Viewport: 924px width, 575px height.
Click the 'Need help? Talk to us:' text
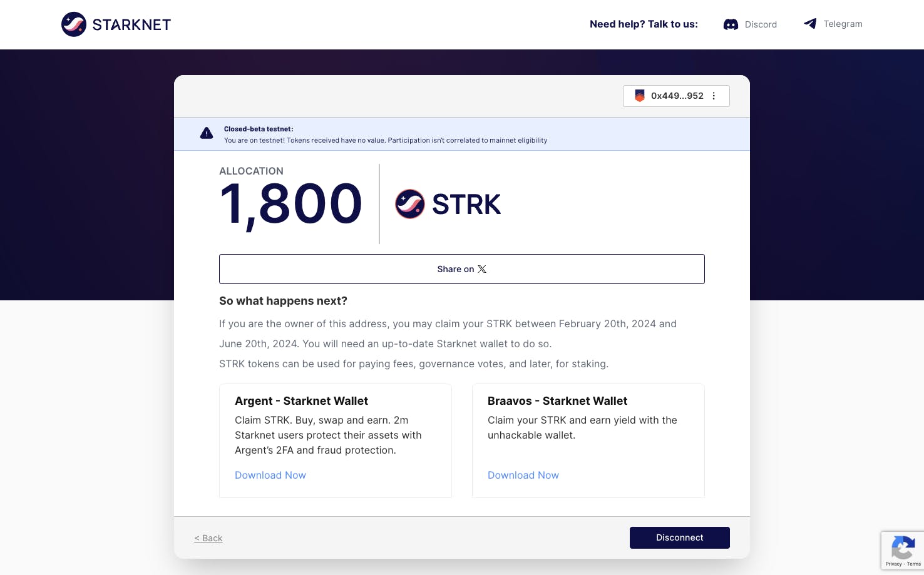644,24
